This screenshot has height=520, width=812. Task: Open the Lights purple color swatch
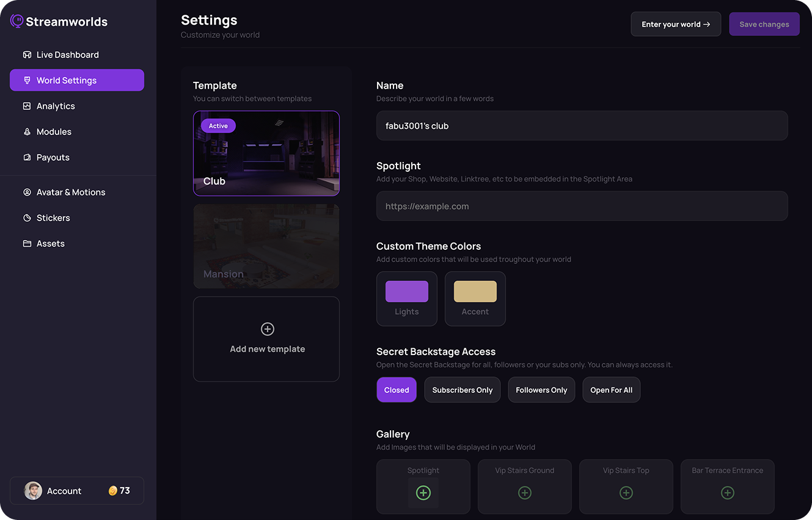pyautogui.click(x=406, y=291)
